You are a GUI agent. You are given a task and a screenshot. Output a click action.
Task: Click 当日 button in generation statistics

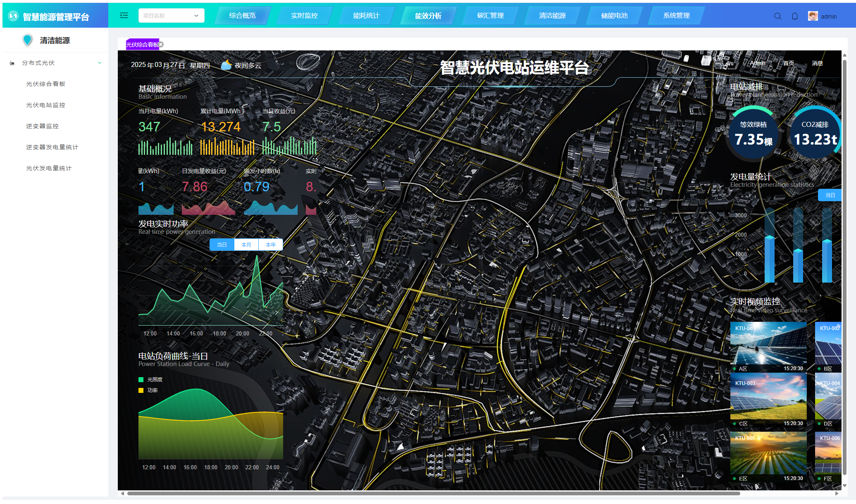(830, 195)
